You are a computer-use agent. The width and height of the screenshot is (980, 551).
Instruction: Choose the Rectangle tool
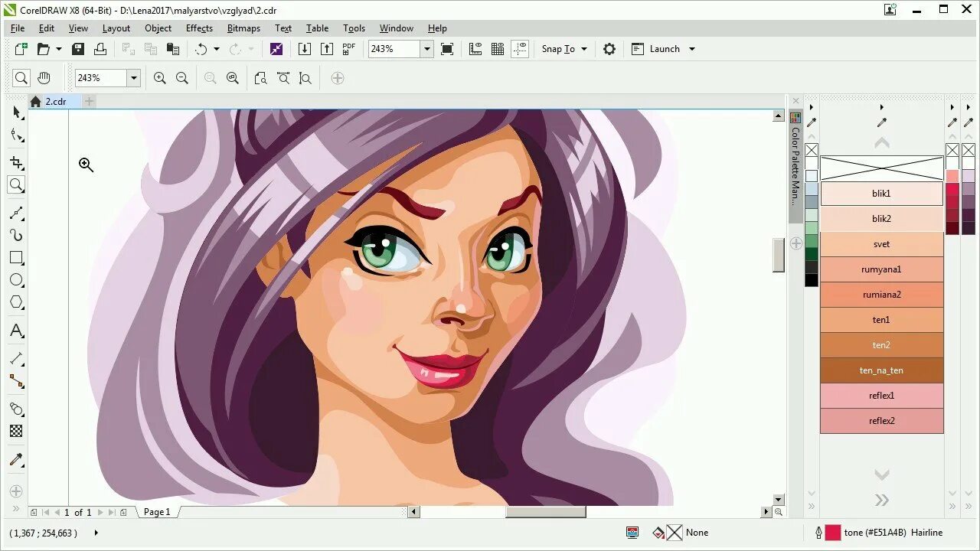tap(17, 258)
